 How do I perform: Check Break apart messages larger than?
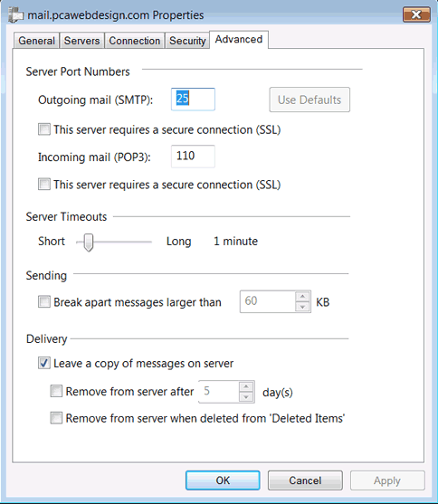(44, 302)
